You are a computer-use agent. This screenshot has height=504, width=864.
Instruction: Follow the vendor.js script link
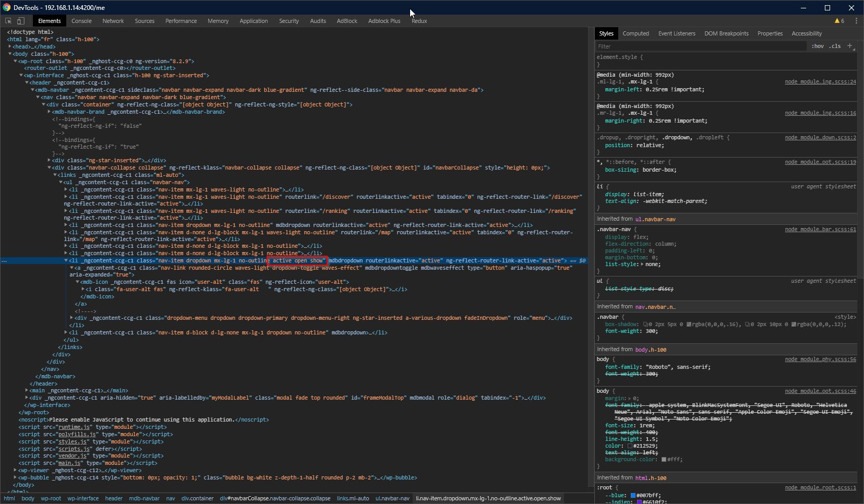click(73, 455)
